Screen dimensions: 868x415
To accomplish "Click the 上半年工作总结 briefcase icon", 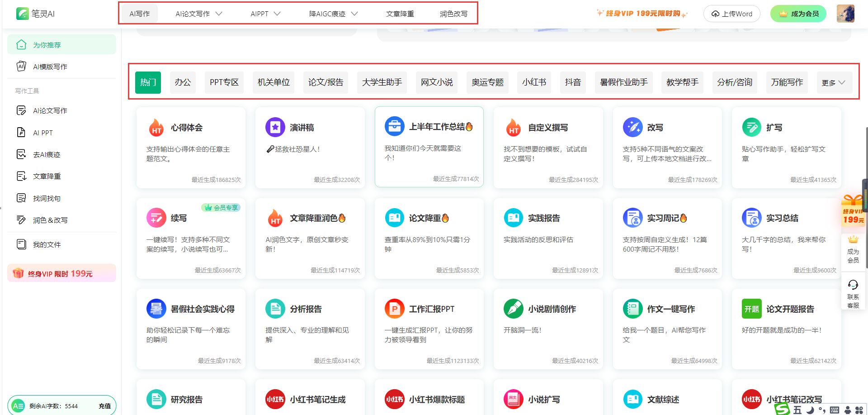I will pyautogui.click(x=394, y=127).
